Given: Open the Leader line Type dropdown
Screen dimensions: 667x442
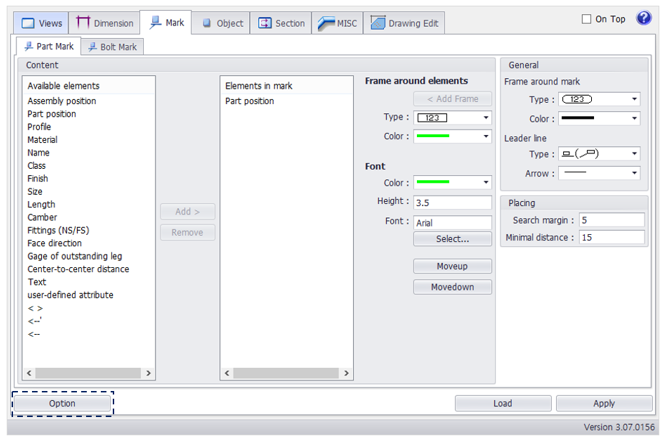Looking at the screenshot, I should [x=599, y=154].
